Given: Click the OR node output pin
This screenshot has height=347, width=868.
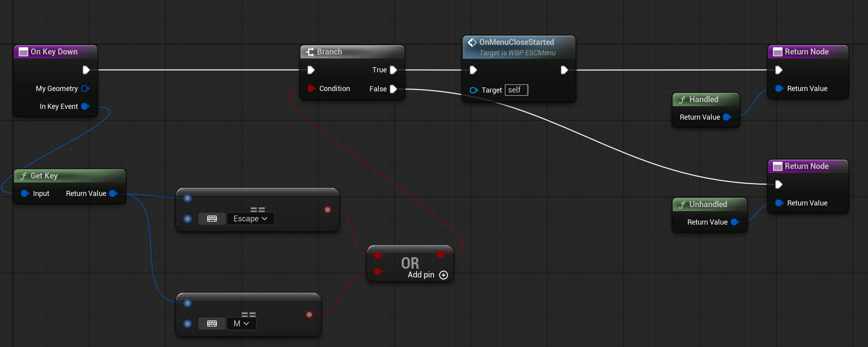Looking at the screenshot, I should (x=440, y=254).
